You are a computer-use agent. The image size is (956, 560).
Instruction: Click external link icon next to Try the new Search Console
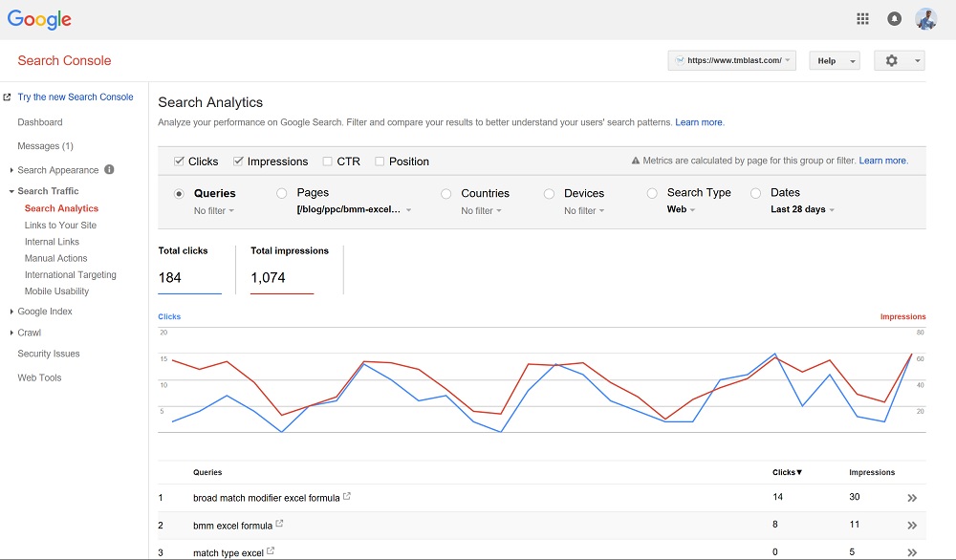(8, 97)
